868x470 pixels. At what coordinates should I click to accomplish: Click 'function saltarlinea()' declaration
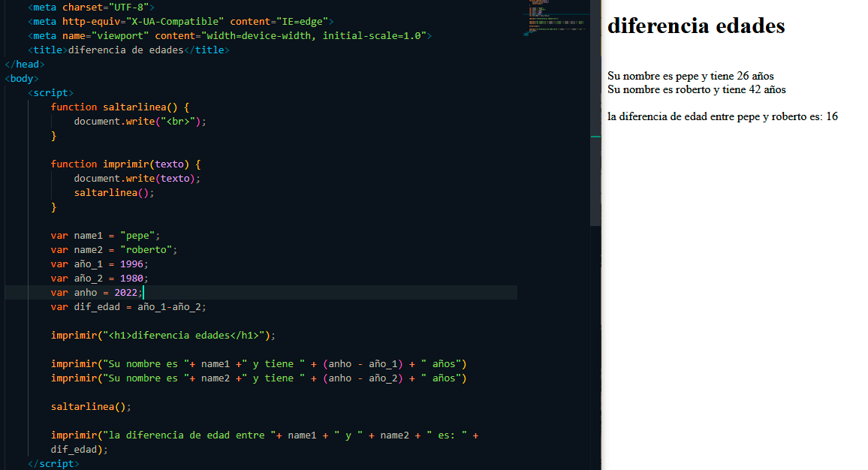tap(120, 107)
